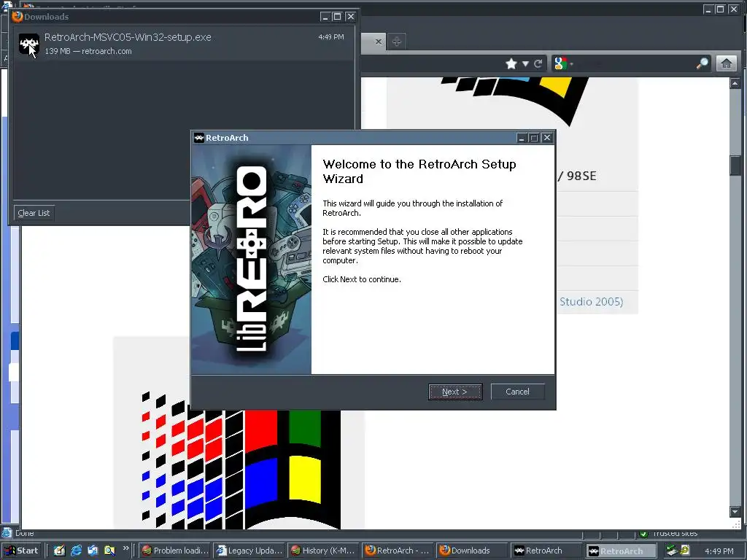747x560 pixels.
Task: Cancel the RetroArch setup wizard
Action: click(517, 392)
